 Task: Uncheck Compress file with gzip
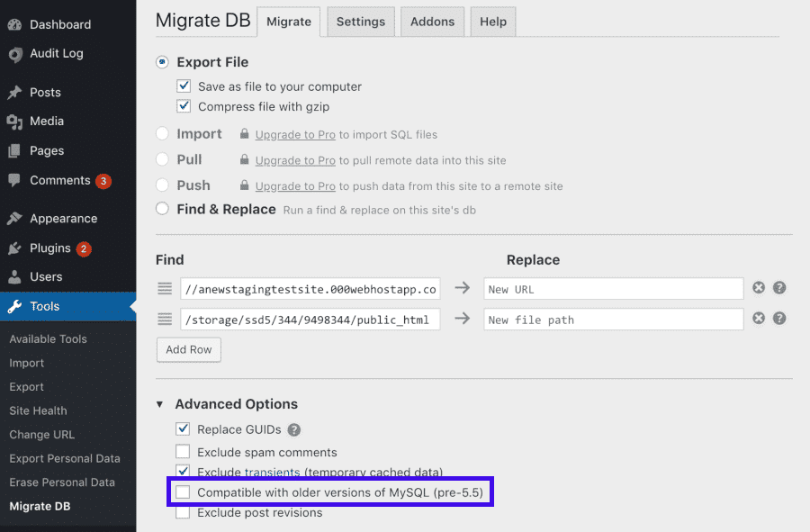[x=184, y=105]
